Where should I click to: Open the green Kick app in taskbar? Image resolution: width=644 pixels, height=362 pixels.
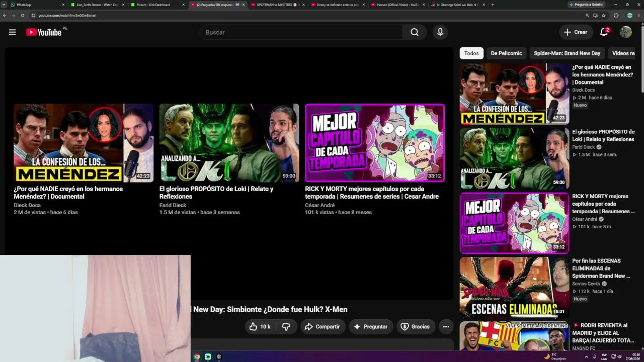click(x=208, y=356)
